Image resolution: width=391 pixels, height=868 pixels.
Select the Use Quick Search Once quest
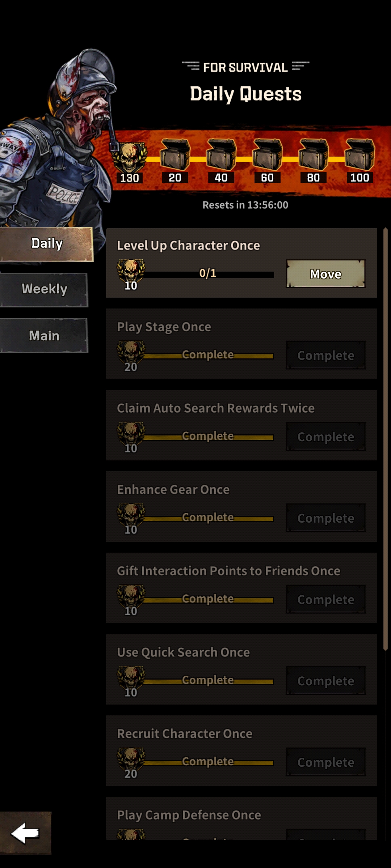pyautogui.click(x=241, y=669)
